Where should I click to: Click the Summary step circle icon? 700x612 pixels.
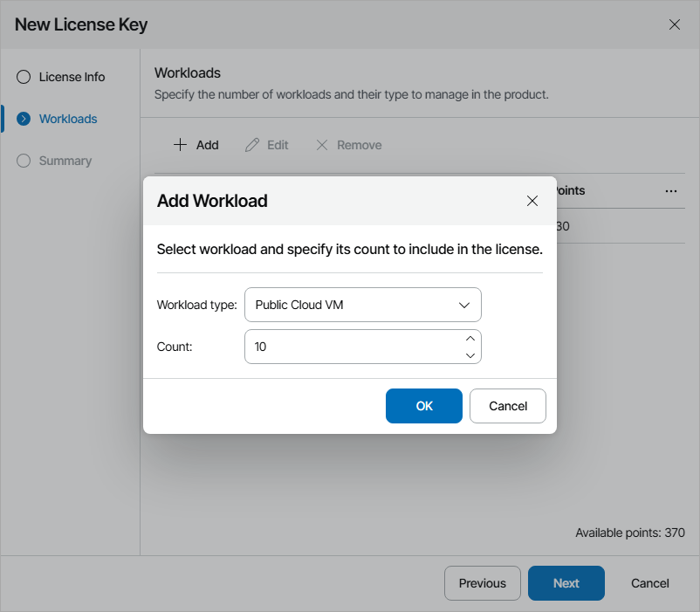click(x=24, y=161)
